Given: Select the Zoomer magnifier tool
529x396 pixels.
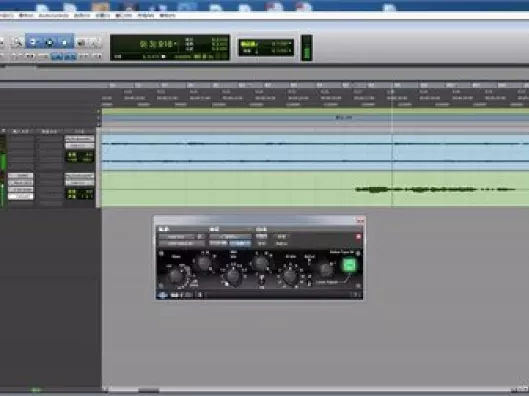Looking at the screenshot, I should pos(17,42).
